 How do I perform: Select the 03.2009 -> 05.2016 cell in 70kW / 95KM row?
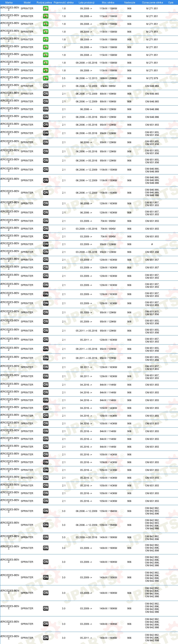[86, 229]
